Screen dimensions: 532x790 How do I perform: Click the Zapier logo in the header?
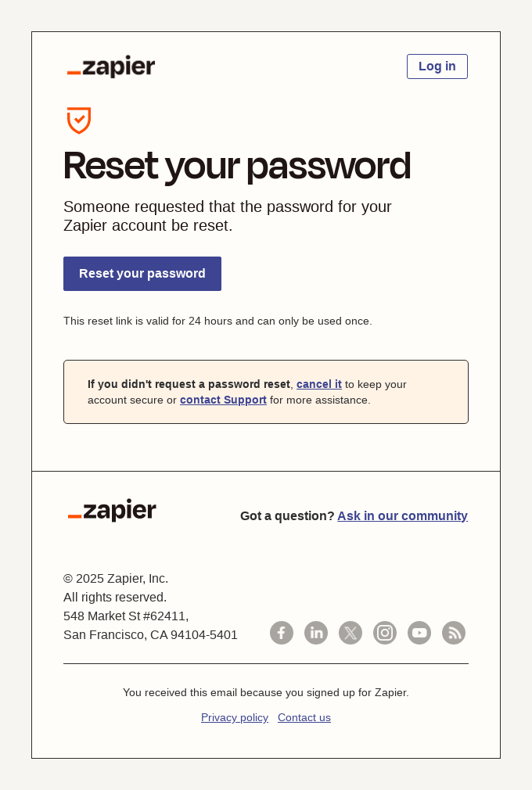point(111,66)
